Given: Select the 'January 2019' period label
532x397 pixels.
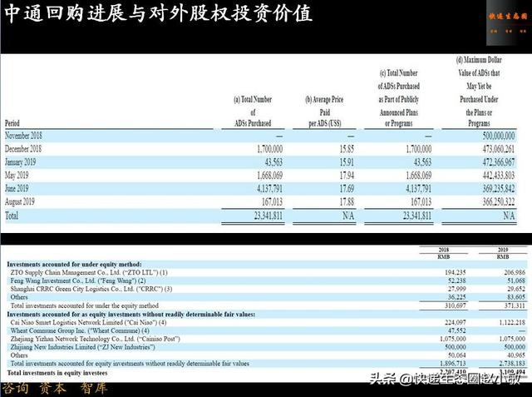Looking at the screenshot, I should (x=20, y=162).
